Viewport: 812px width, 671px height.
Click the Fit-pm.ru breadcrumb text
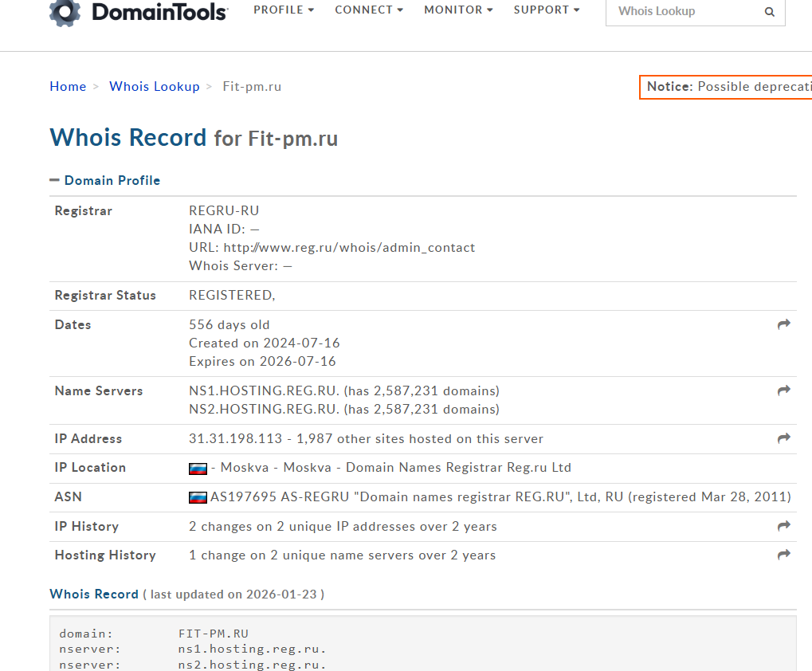pos(252,86)
